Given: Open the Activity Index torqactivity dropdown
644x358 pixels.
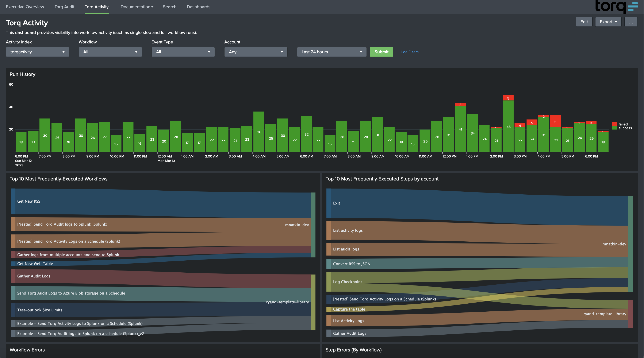Looking at the screenshot, I should (38, 52).
